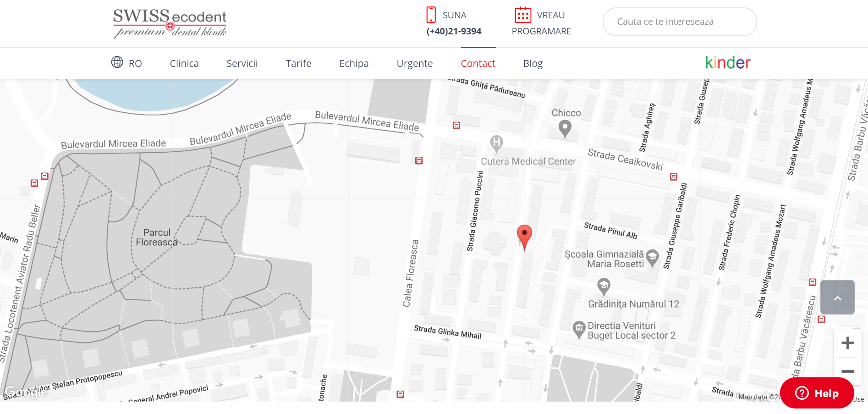The image size is (868, 414).
Task: Click the calendar icon beside VREAU
Action: tap(523, 15)
